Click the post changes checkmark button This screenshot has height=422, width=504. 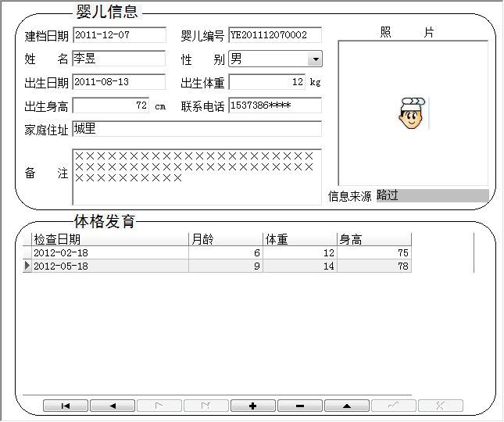pos(394,406)
